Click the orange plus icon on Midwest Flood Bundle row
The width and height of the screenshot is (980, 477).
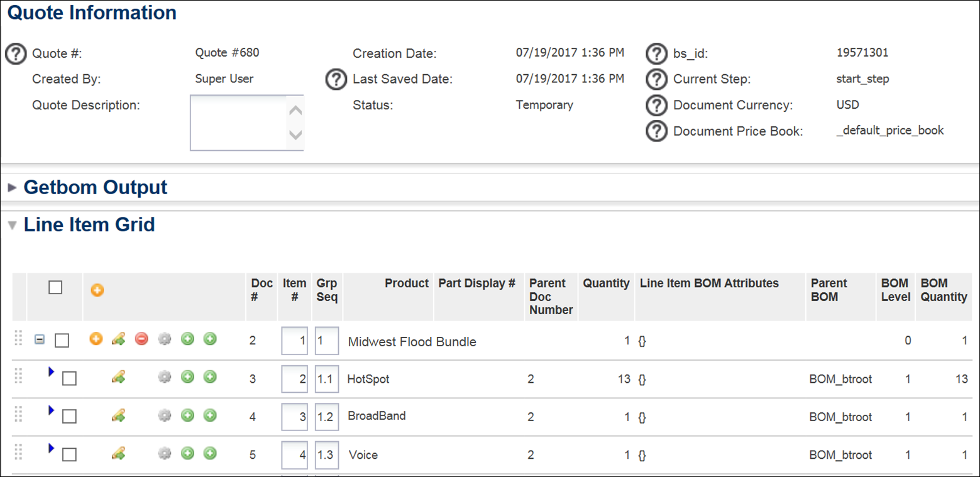coord(96,339)
